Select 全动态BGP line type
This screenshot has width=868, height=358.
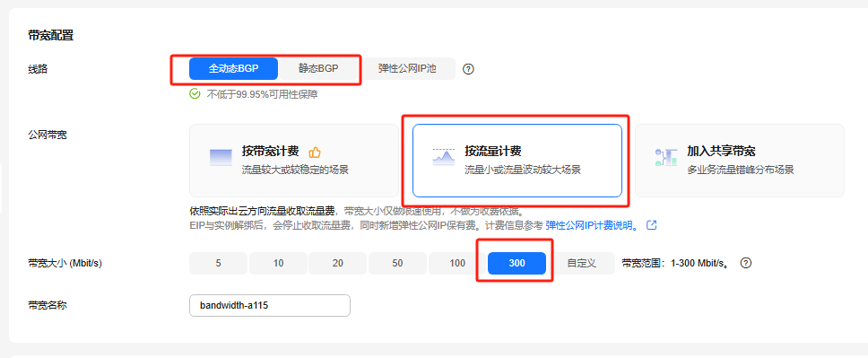tap(233, 69)
